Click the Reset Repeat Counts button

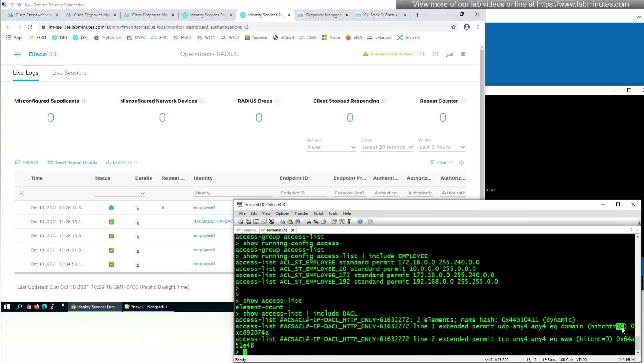[72, 162]
